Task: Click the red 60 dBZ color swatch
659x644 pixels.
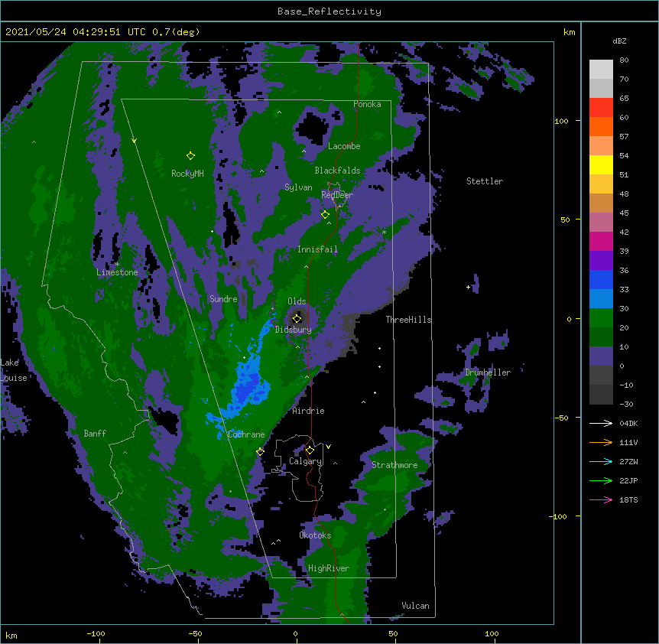Action: pyautogui.click(x=601, y=107)
